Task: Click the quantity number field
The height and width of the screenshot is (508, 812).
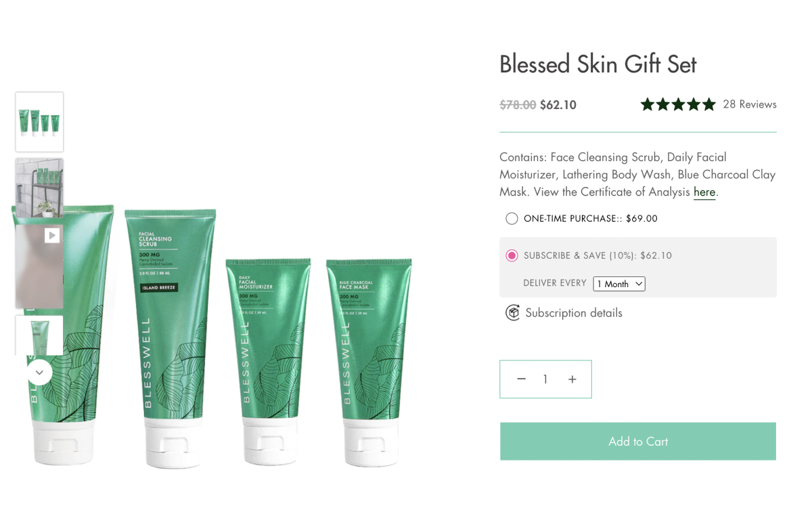Action: (x=545, y=379)
